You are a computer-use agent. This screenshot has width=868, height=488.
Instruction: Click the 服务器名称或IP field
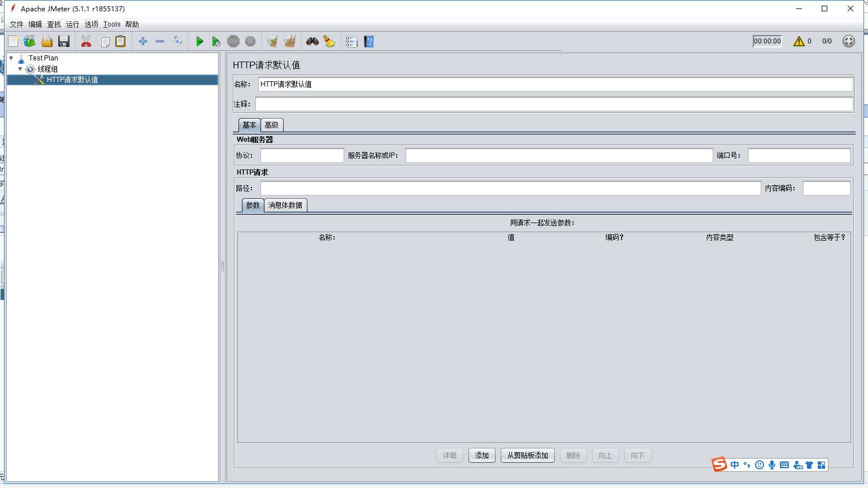(559, 155)
